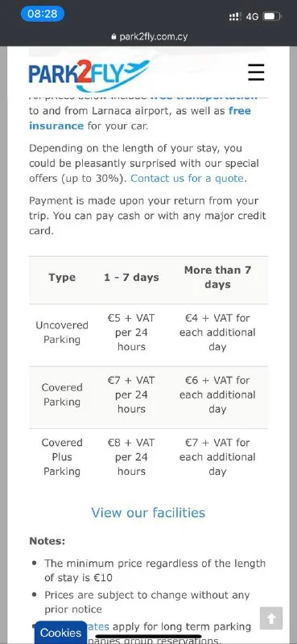Tap the scroll-to-top arrow button
Screen dimensions: 297x644
tap(271, 618)
